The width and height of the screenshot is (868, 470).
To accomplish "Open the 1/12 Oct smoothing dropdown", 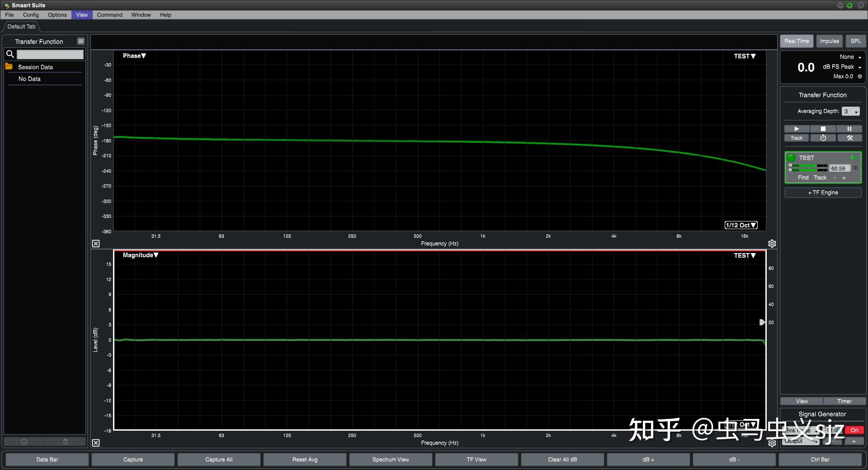I will coord(741,225).
